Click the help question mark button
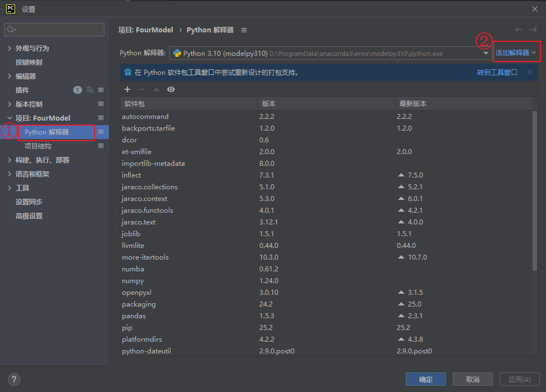 [14, 379]
